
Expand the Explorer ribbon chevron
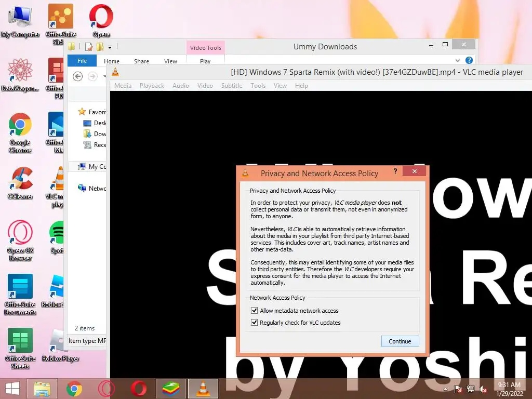457,60
